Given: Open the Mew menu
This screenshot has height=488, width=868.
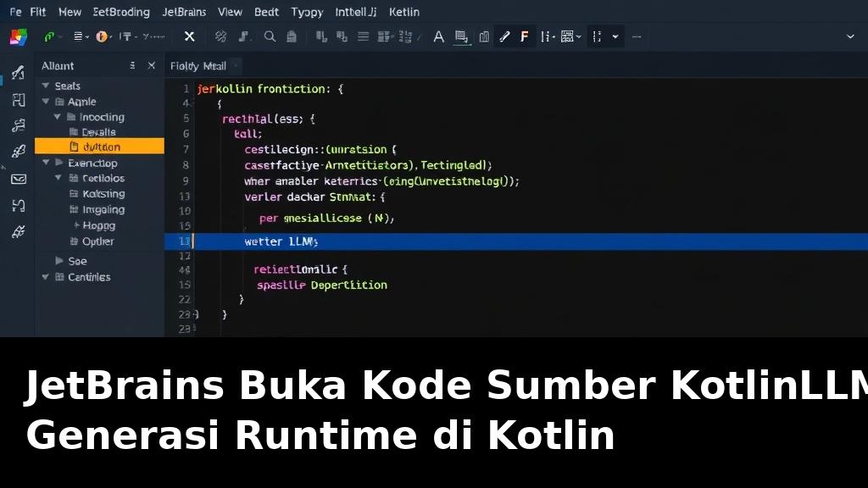Looking at the screenshot, I should [x=70, y=12].
